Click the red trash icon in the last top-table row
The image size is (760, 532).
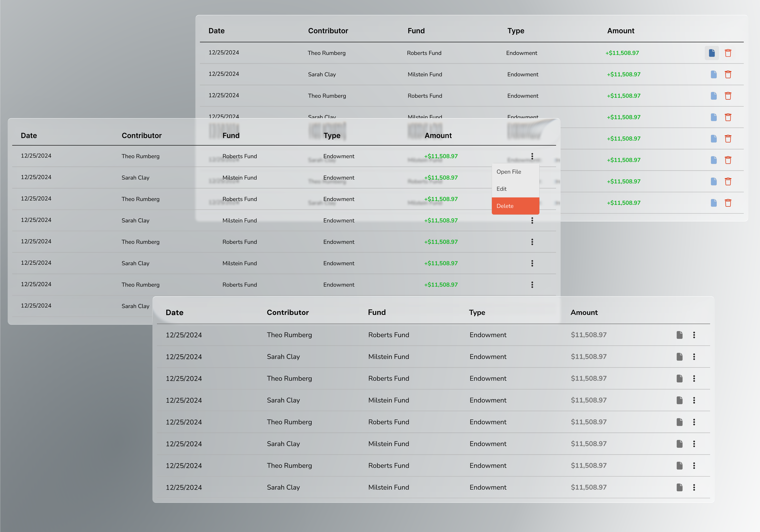pyautogui.click(x=728, y=203)
